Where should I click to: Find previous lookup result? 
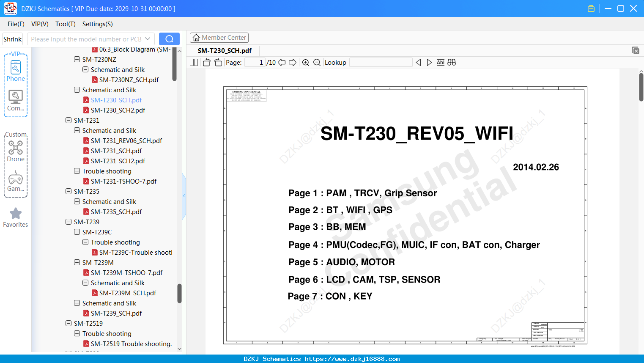(418, 62)
